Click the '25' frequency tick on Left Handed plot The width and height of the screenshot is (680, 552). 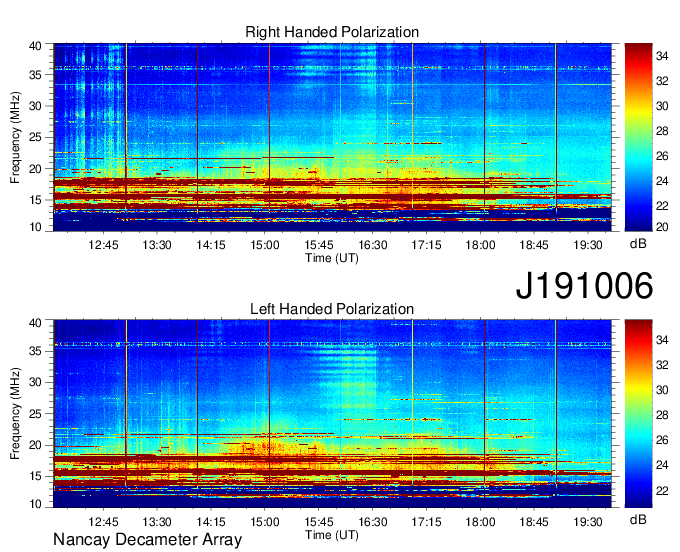point(35,414)
